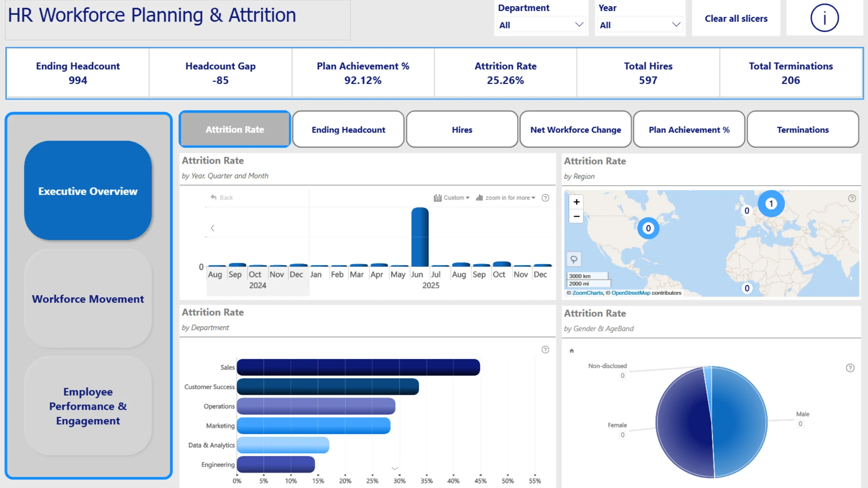Screen dimensions: 868x488
Task: Switch to the Net Workforce Change tab
Action: pos(576,130)
